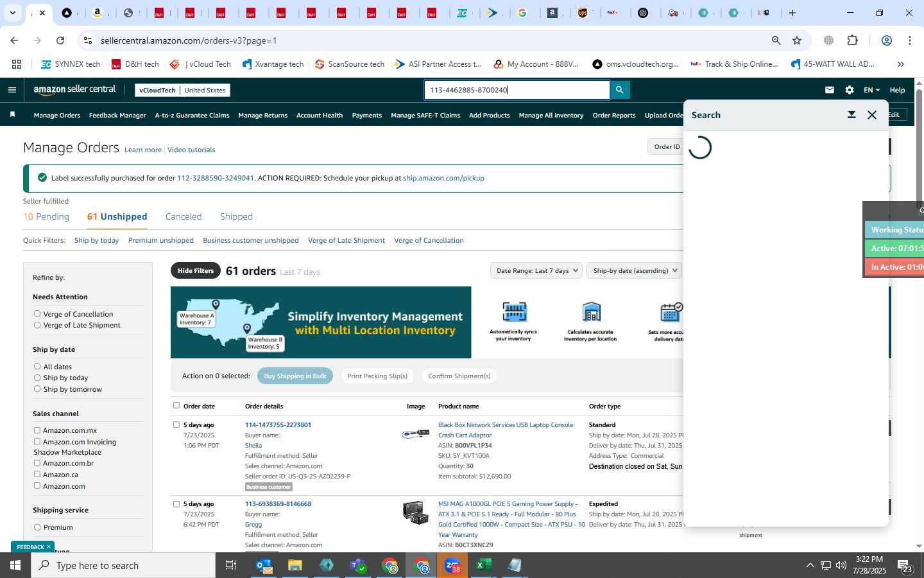Viewport: 924px width, 578px height.
Task: Go back in browser history
Action: click(14, 40)
